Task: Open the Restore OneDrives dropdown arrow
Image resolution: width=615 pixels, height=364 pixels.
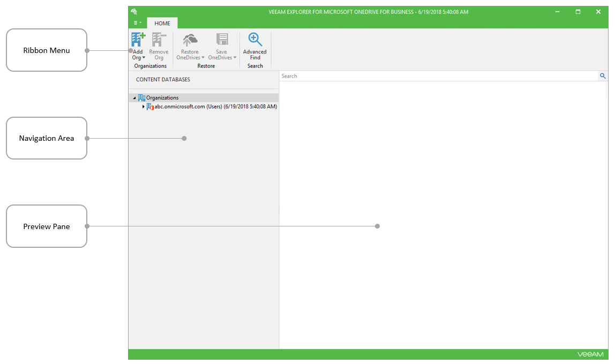Action: pos(203,58)
